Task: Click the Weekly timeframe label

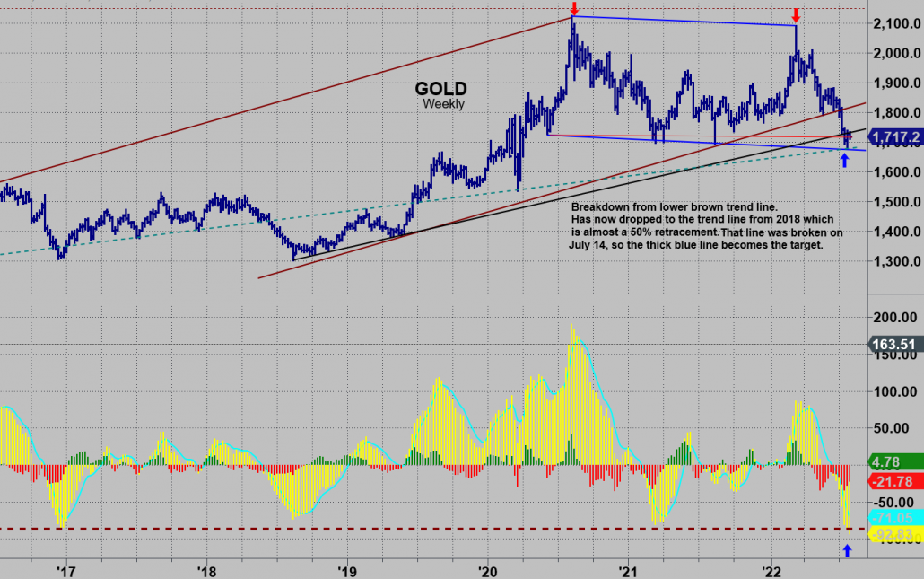Action: (x=444, y=104)
